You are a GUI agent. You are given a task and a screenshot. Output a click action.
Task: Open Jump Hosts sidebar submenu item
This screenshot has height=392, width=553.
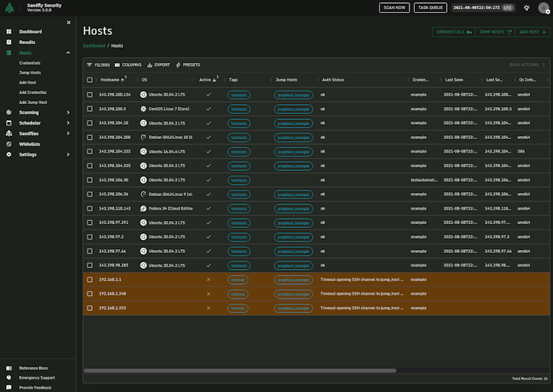click(30, 73)
